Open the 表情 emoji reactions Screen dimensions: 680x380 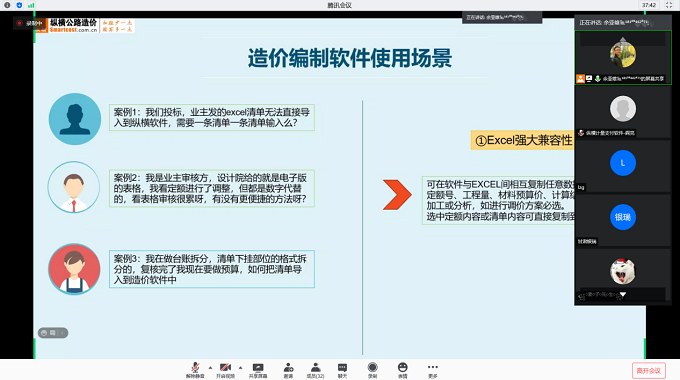[x=402, y=370]
